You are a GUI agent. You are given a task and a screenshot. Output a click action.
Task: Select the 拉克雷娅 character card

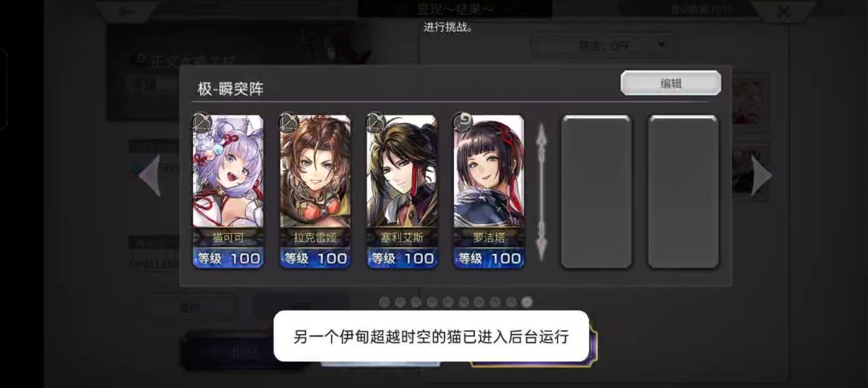[x=315, y=191]
